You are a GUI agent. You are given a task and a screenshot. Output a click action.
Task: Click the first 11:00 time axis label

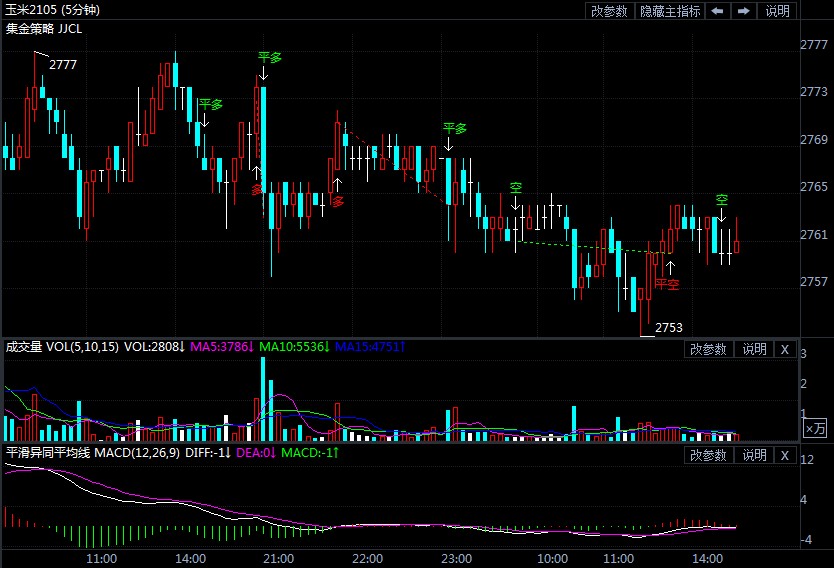(101, 559)
